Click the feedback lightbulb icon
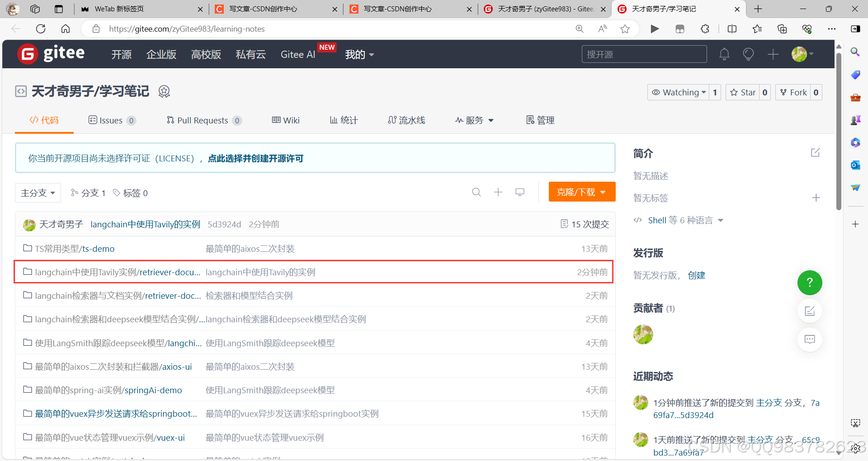The image size is (868, 461). point(748,54)
